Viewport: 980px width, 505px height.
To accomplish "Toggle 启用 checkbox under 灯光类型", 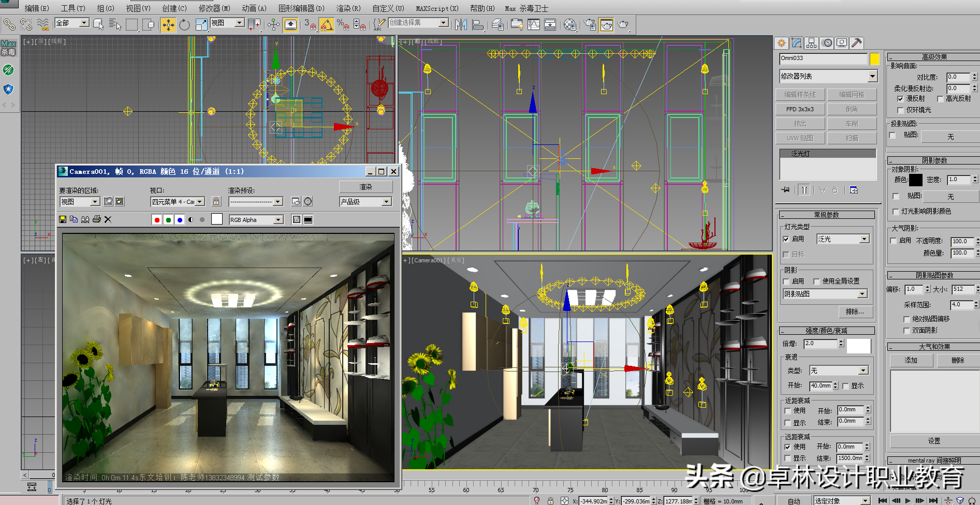I will click(x=786, y=239).
